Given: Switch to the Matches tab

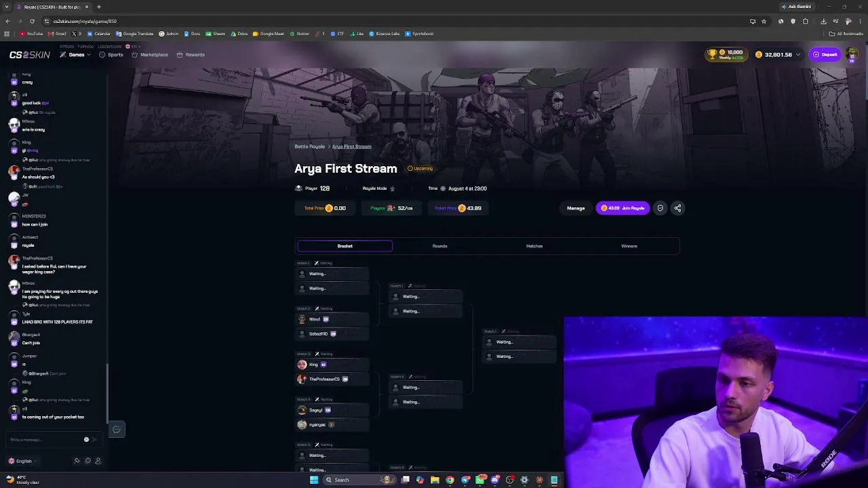Looking at the screenshot, I should pyautogui.click(x=534, y=246).
